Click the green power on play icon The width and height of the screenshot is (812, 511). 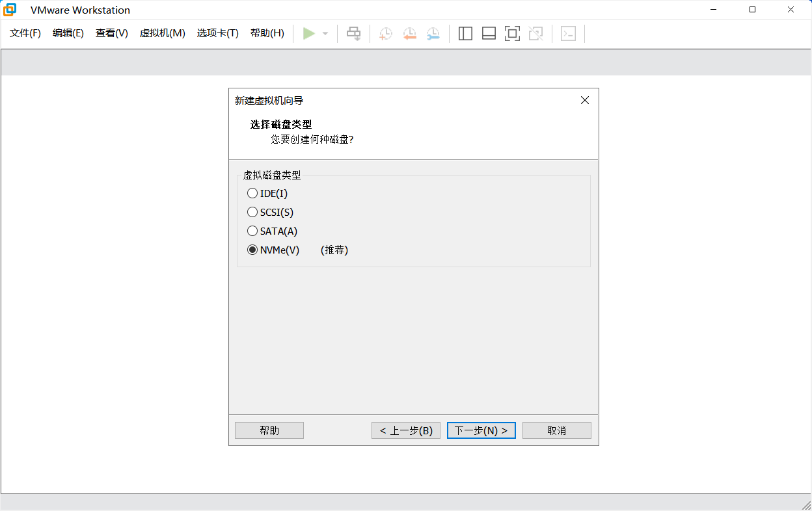point(309,34)
